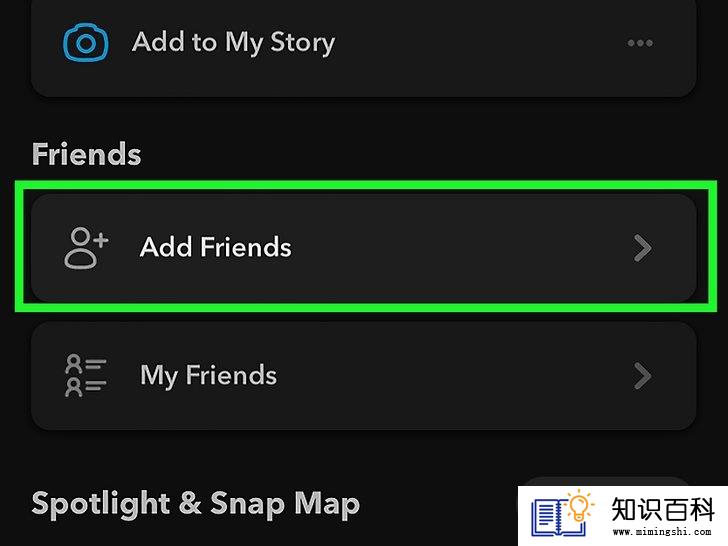Expand Add Friends using its chevron arrow
Viewport: 728px width, 546px height.
(x=643, y=248)
